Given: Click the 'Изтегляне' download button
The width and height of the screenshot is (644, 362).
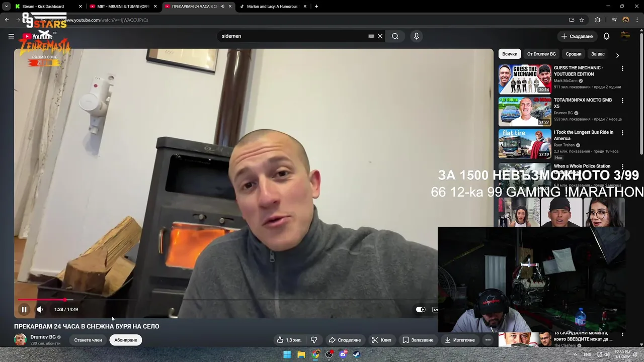Looking at the screenshot, I should click(460, 340).
